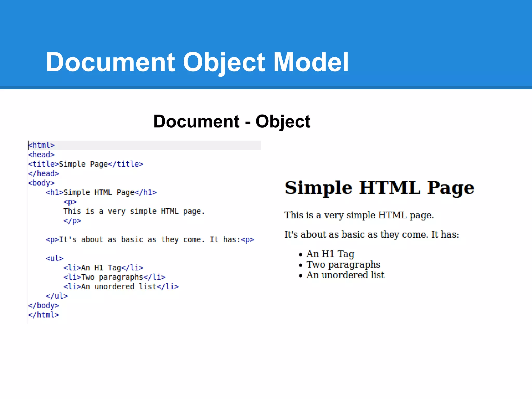Viewport: 532px width, 399px height.
Task: Click the 'Document - Object' subtitle heading
Action: [232, 121]
